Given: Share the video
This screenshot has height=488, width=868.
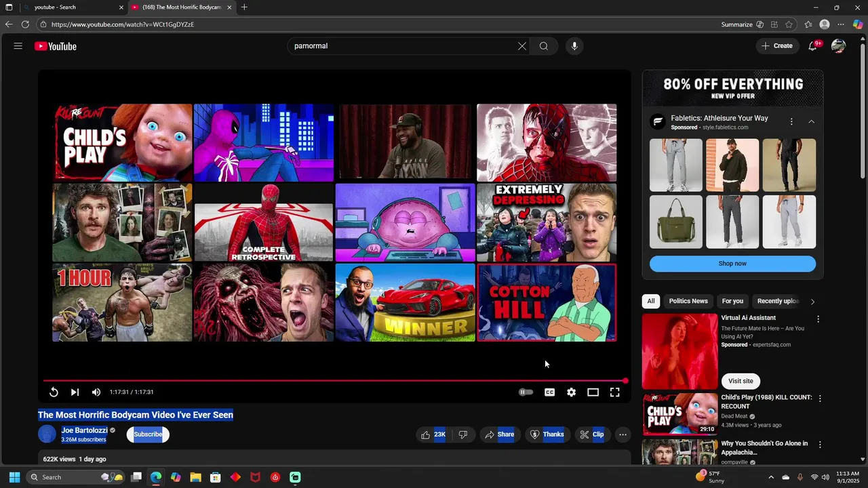Looking at the screenshot, I should point(499,434).
